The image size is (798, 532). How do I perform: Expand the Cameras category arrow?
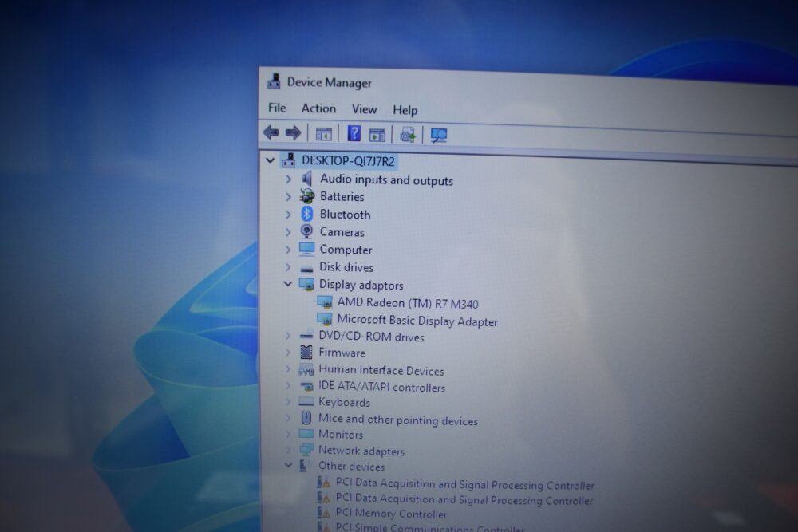click(288, 232)
